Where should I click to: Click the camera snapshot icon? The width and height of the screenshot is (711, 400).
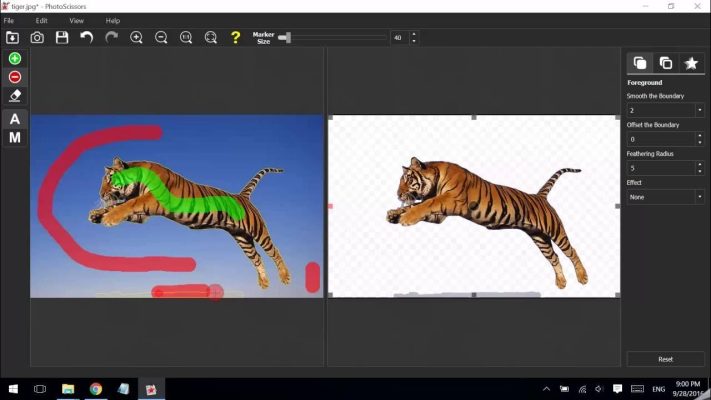[37, 37]
